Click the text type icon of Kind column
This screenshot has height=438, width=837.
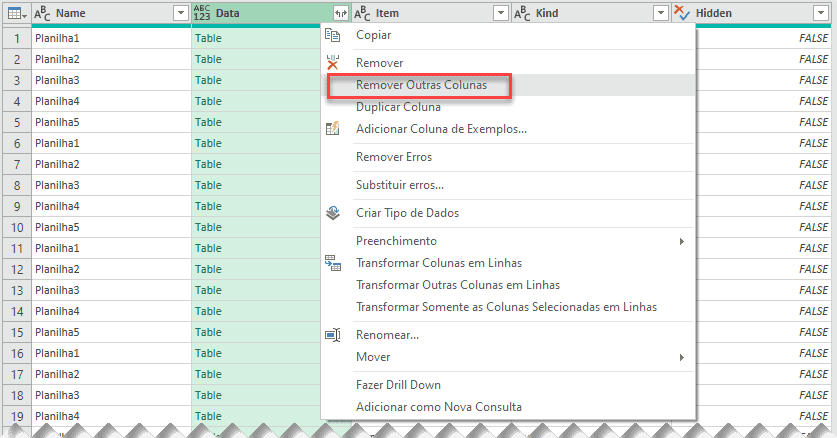[x=523, y=14]
